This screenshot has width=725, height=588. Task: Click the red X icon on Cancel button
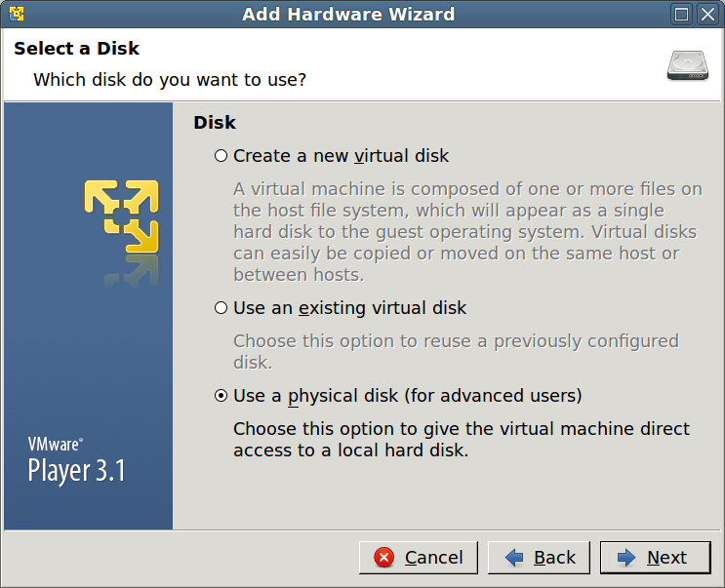point(384,558)
